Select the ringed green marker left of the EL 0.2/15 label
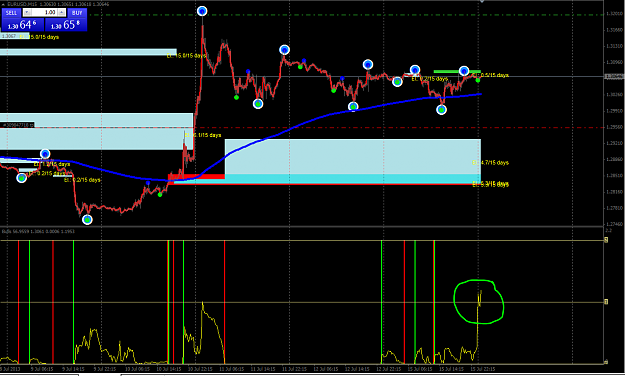Image resolution: width=625 pixels, height=376 pixels. 397,82
